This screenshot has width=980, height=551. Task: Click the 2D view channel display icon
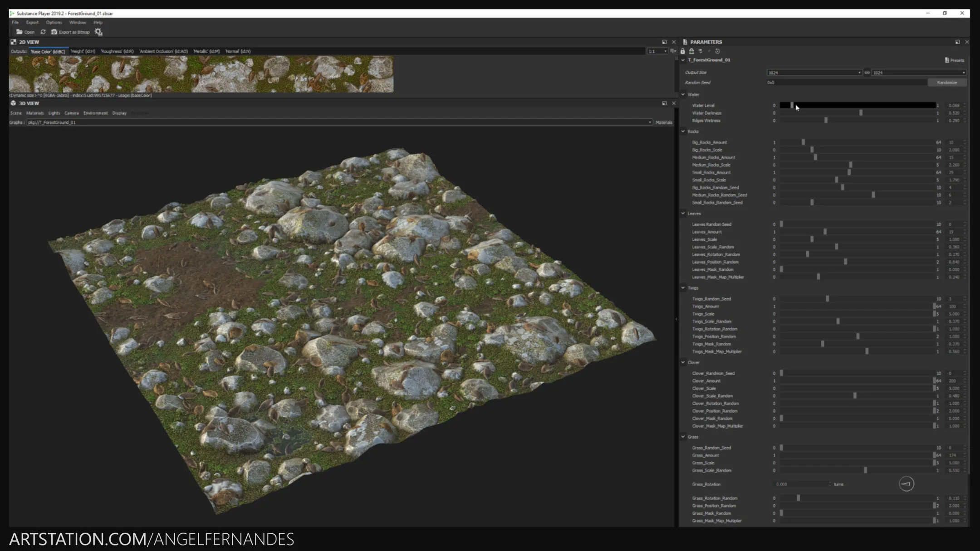tap(673, 51)
